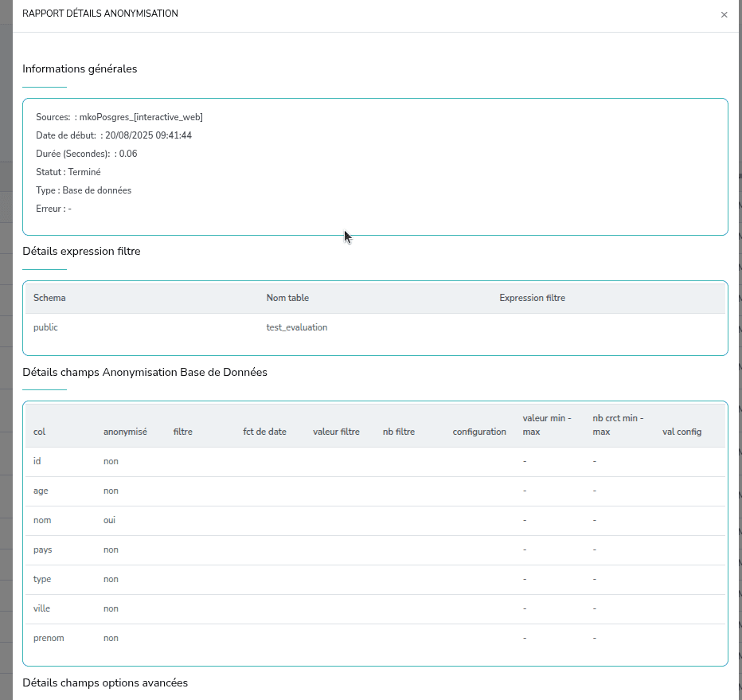Click the "Nom table" column header
The height and width of the screenshot is (700, 742).
[287, 298]
